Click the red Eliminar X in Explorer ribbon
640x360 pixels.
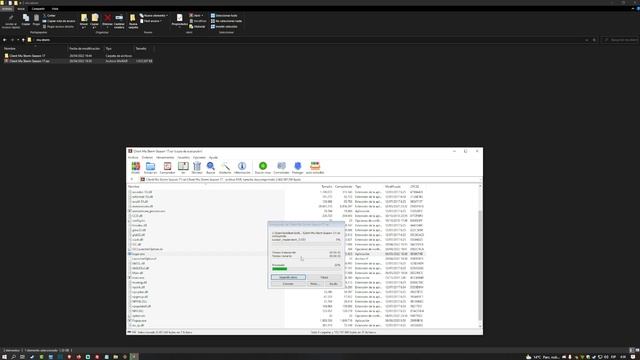tap(107, 18)
